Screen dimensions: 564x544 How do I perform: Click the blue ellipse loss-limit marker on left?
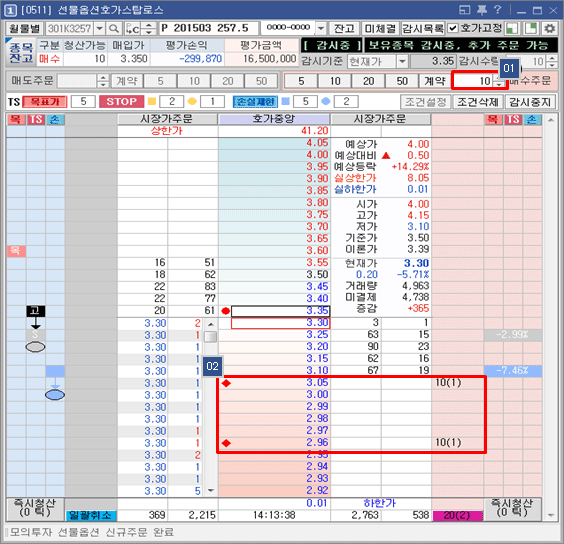click(55, 395)
